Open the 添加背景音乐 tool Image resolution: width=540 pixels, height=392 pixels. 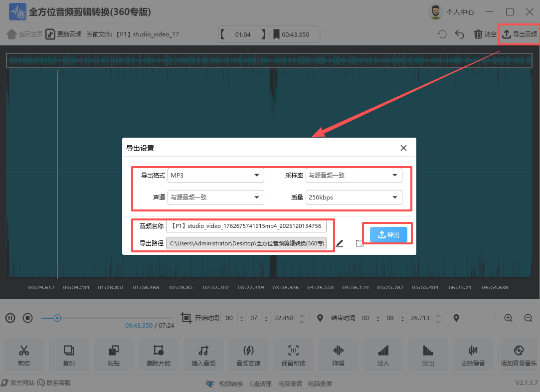tap(518, 355)
